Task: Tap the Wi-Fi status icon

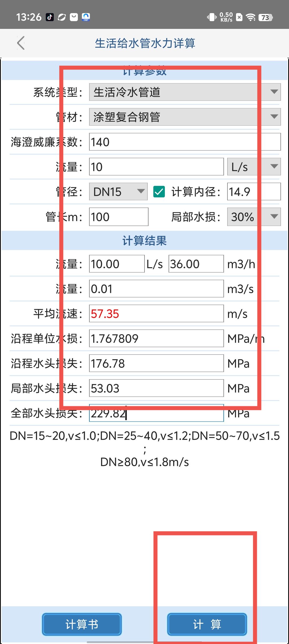Action: [251, 18]
